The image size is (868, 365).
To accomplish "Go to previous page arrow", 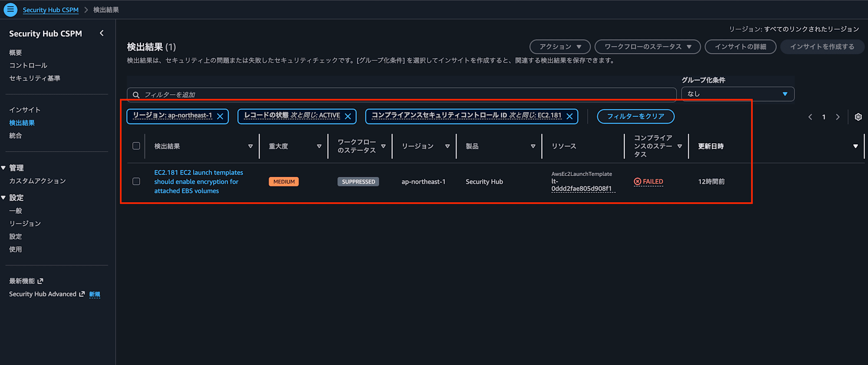I will pyautogui.click(x=810, y=117).
